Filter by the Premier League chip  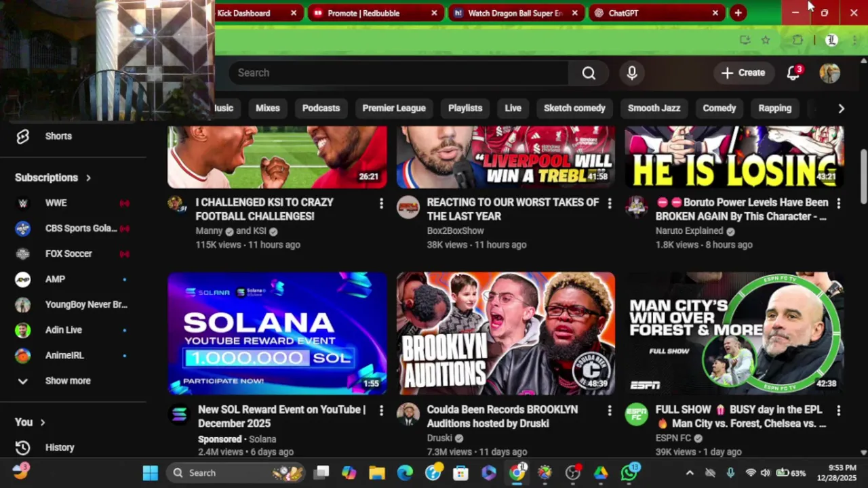point(394,108)
